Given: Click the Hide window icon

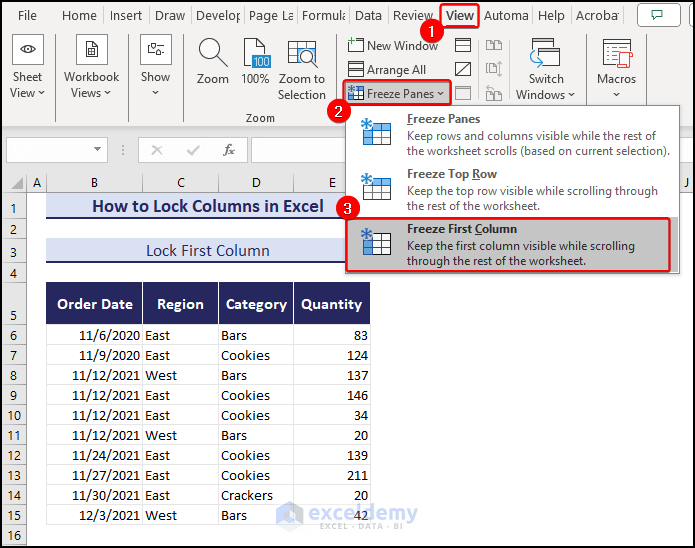Looking at the screenshot, I should coord(463,69).
